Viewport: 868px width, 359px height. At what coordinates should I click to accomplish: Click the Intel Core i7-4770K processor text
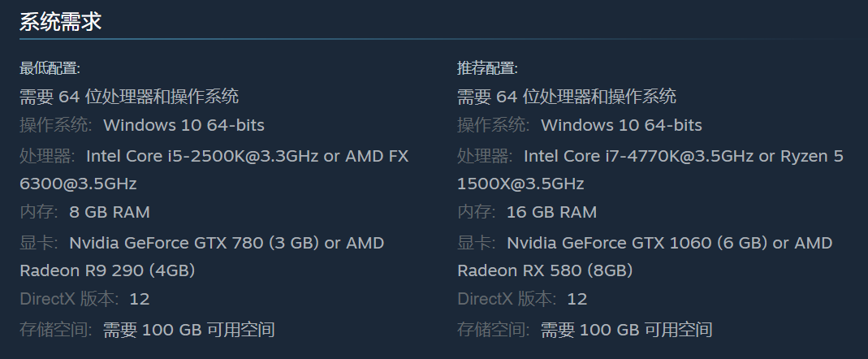pos(639,156)
